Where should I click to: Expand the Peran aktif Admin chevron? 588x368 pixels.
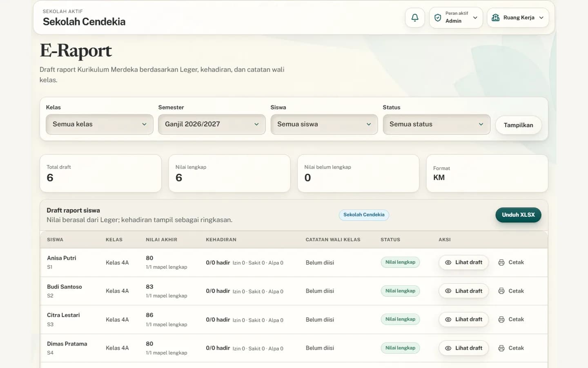pyautogui.click(x=475, y=18)
